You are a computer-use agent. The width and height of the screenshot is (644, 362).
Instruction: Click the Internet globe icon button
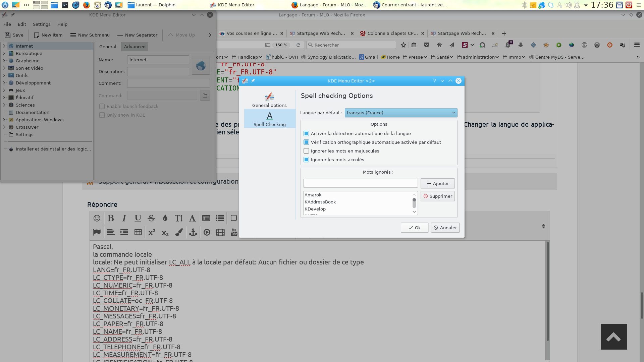point(201,65)
